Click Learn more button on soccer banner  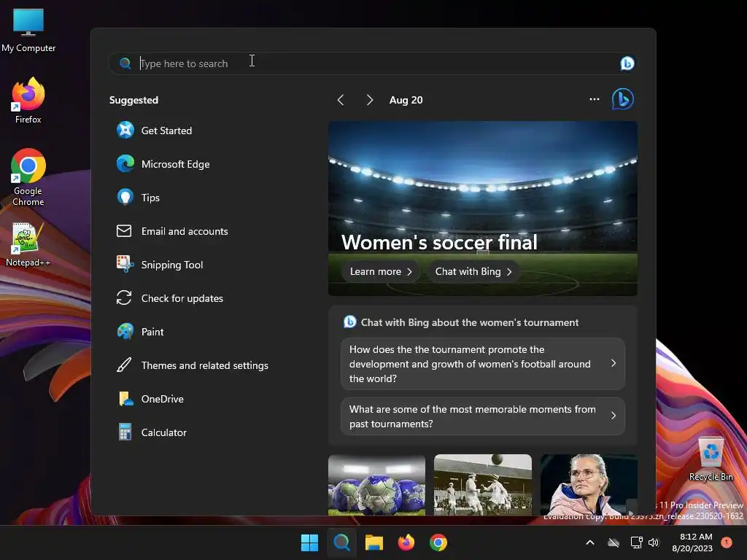click(381, 271)
